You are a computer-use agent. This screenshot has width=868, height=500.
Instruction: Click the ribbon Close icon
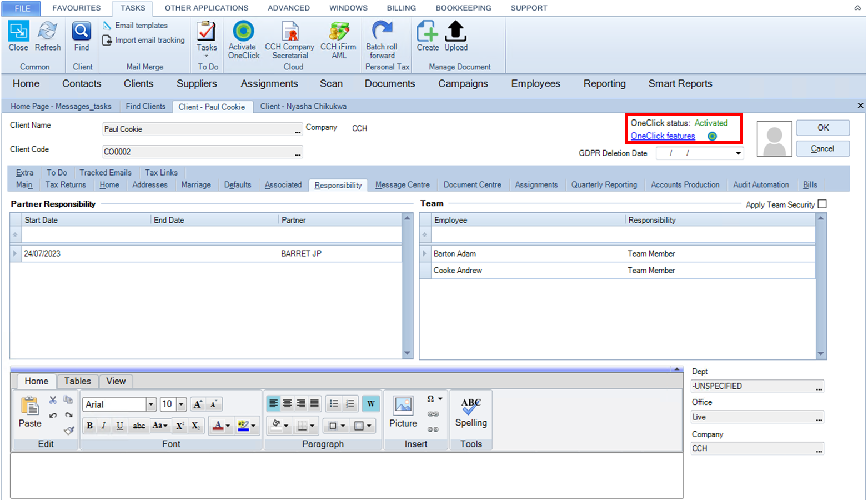tap(18, 37)
